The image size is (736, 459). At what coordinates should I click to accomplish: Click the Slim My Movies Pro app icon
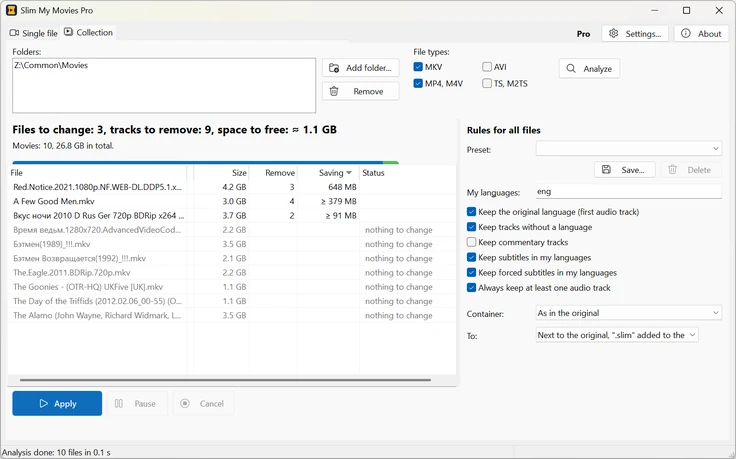tap(11, 10)
